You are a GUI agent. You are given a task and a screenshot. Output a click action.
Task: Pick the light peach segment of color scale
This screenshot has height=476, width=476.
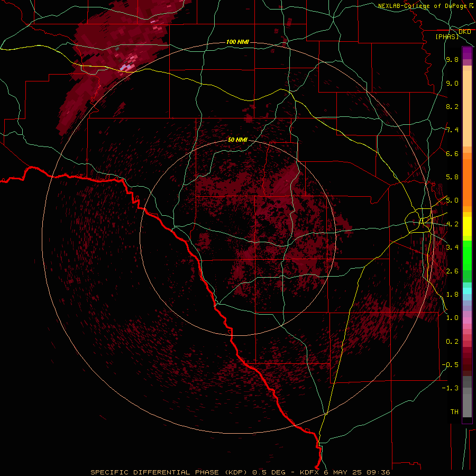467,108
